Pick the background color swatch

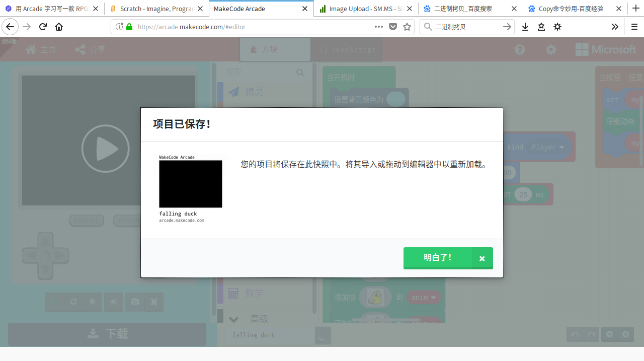coord(396,99)
